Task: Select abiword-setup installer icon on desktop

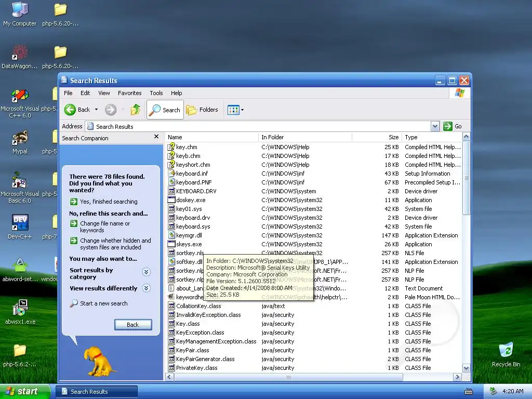Action: point(20,270)
